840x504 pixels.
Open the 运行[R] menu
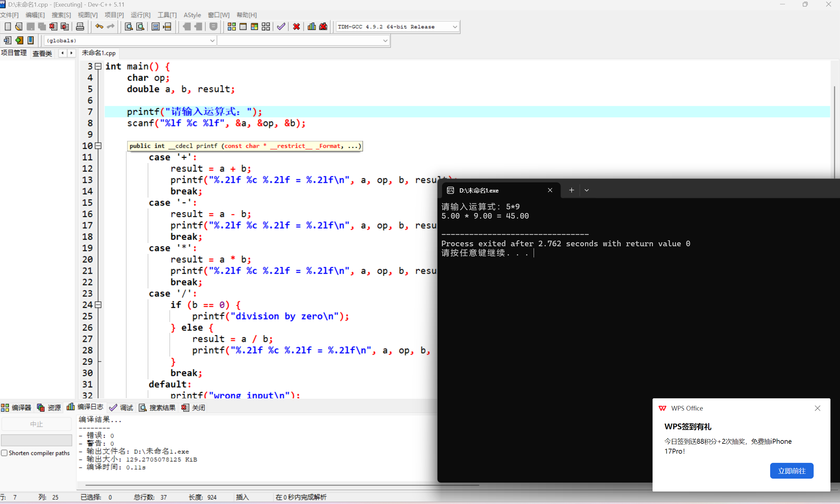click(140, 15)
